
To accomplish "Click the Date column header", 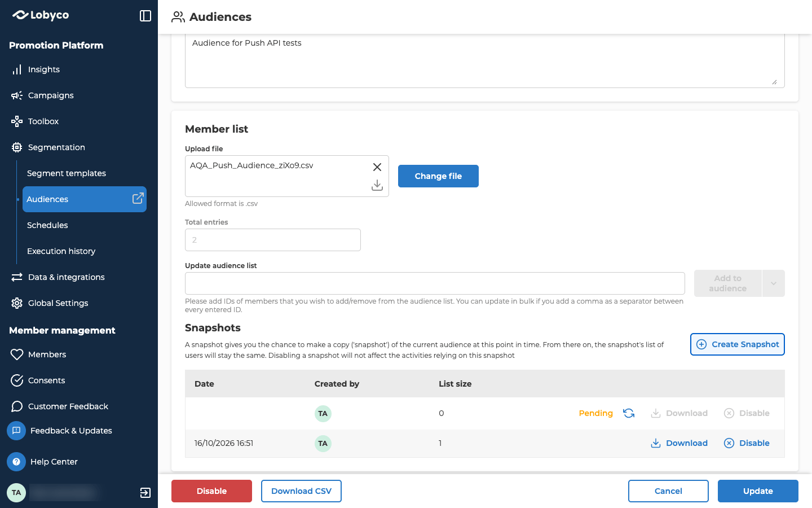I will 204,384.
